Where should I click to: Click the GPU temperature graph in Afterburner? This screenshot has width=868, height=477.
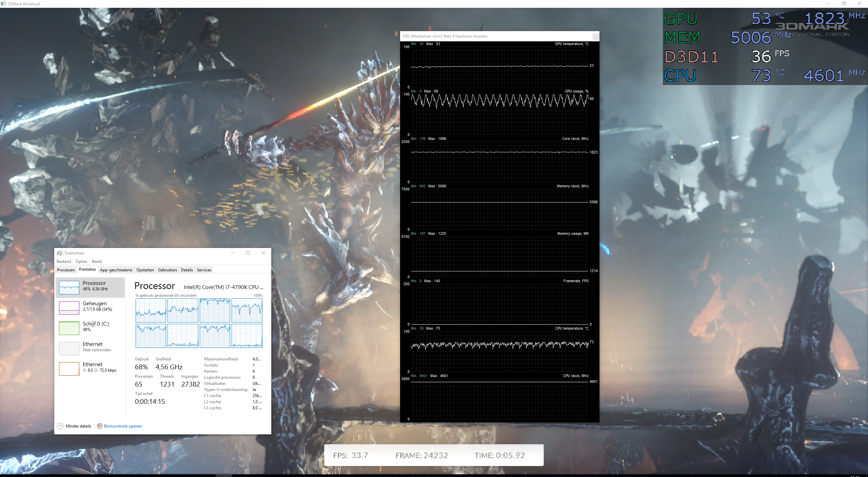click(x=499, y=67)
